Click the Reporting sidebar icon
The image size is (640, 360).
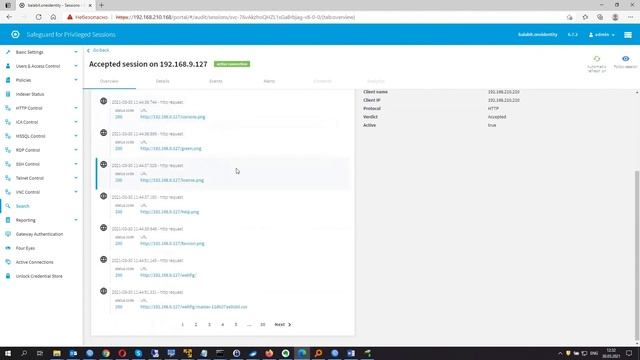[8, 220]
